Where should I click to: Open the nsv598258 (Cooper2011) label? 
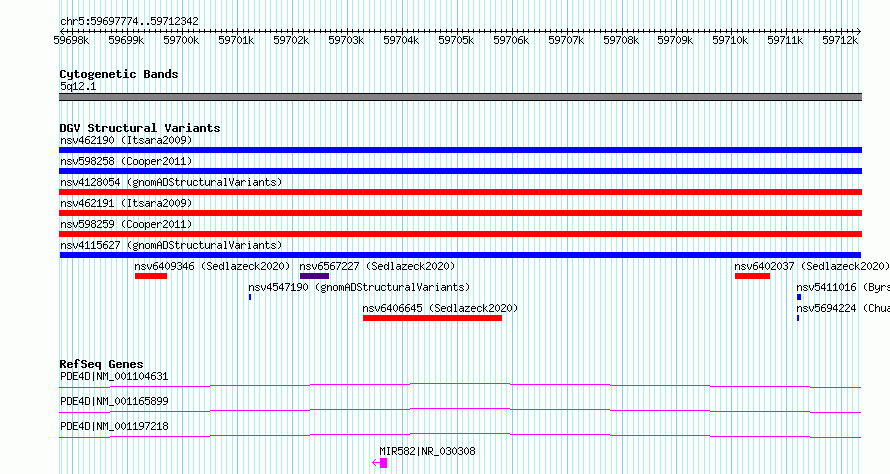point(126,161)
